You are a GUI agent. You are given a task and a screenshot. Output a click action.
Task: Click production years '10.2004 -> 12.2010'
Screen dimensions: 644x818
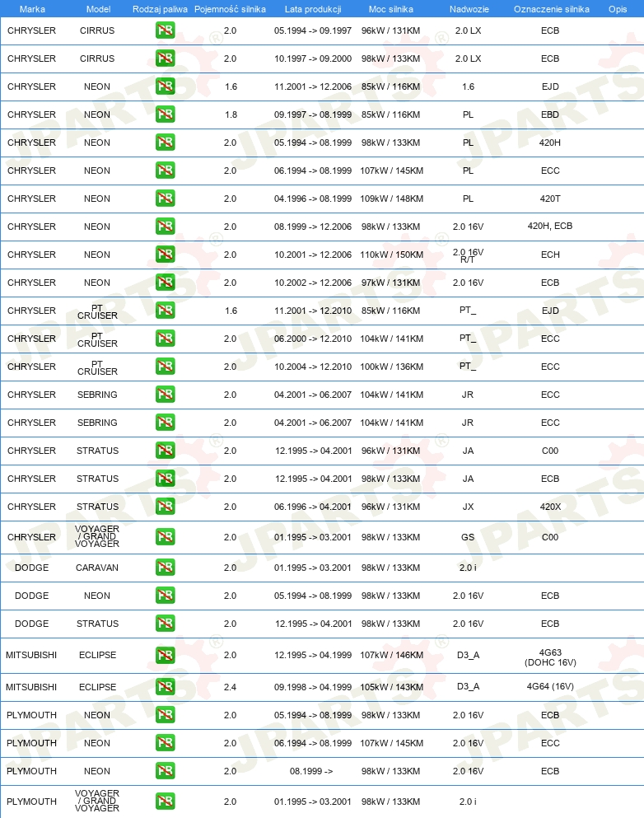(x=313, y=367)
